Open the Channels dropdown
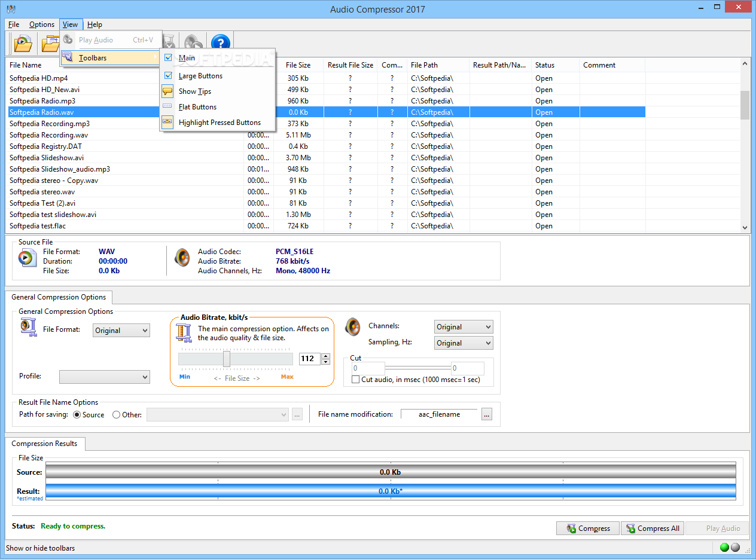The height and width of the screenshot is (559, 756). (x=464, y=327)
